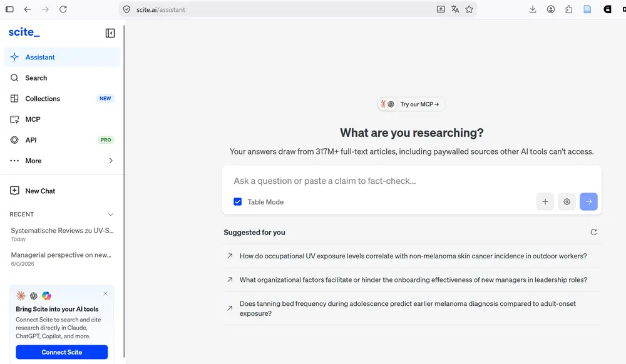Reload the page with the refresh icon

63,9
